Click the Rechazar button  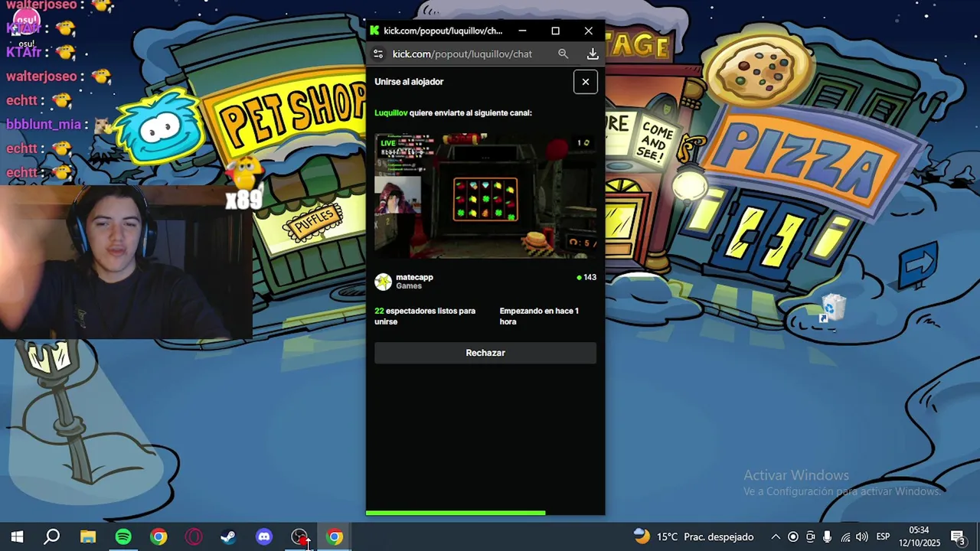point(485,353)
